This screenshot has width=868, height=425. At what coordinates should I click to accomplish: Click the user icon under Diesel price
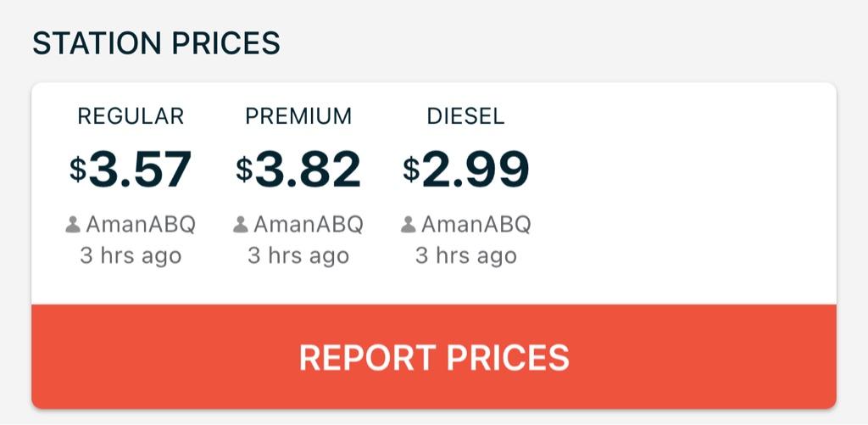409,225
